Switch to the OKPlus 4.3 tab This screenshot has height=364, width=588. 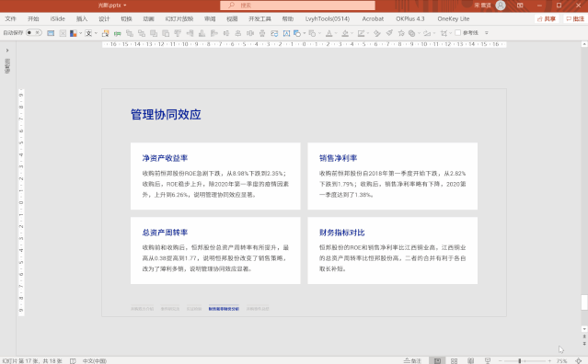tap(409, 18)
